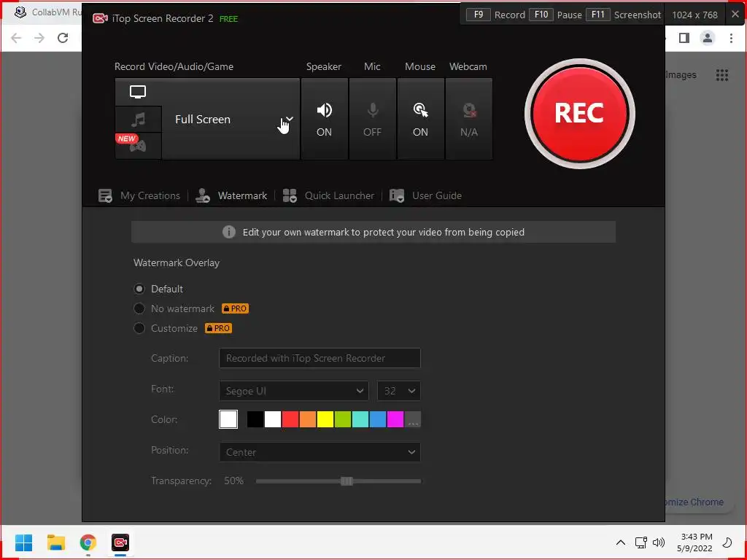
Task: Open the Windows Start menu
Action: pyautogui.click(x=24, y=542)
